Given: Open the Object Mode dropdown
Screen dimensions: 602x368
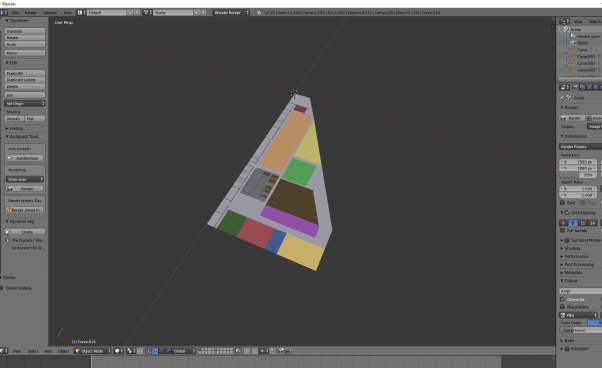Looking at the screenshot, I should [x=93, y=351].
